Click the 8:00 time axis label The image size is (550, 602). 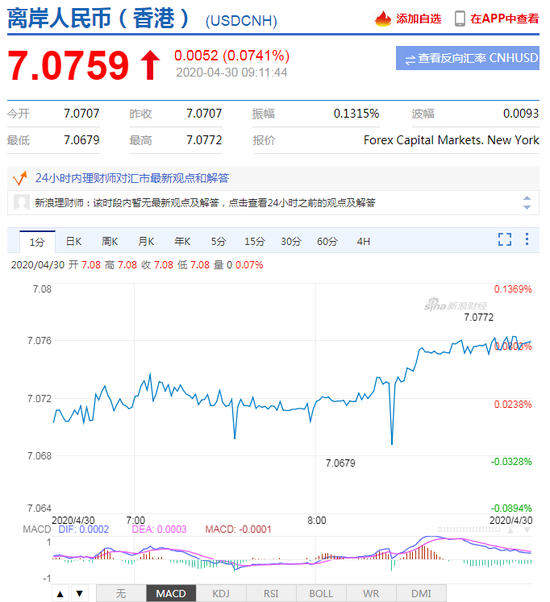[x=317, y=520]
